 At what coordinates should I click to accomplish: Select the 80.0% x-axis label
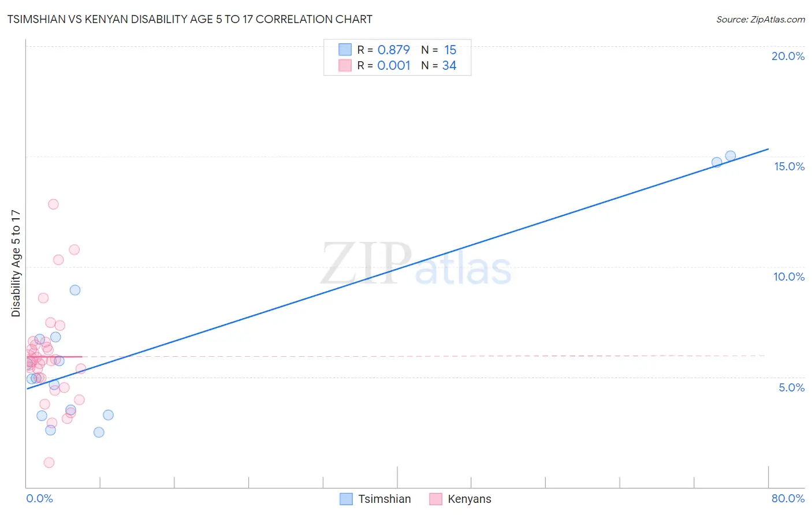(x=788, y=498)
